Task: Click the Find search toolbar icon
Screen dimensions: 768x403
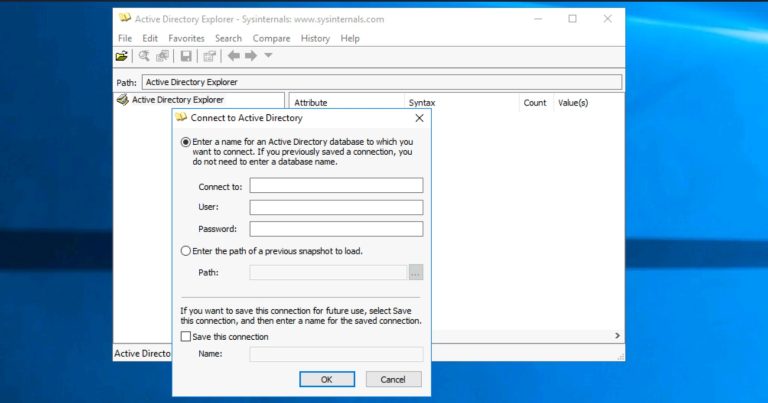Action: (x=145, y=56)
